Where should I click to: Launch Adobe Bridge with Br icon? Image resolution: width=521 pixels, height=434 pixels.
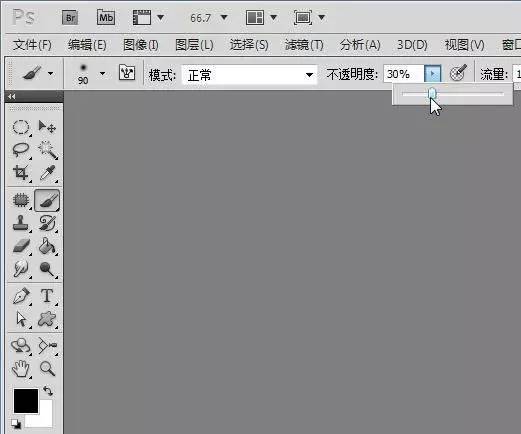tap(70, 17)
